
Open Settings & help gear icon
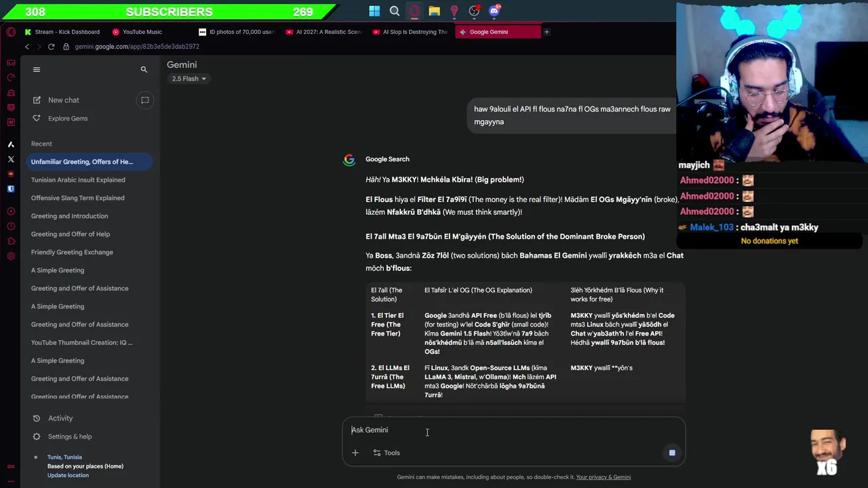click(x=37, y=436)
